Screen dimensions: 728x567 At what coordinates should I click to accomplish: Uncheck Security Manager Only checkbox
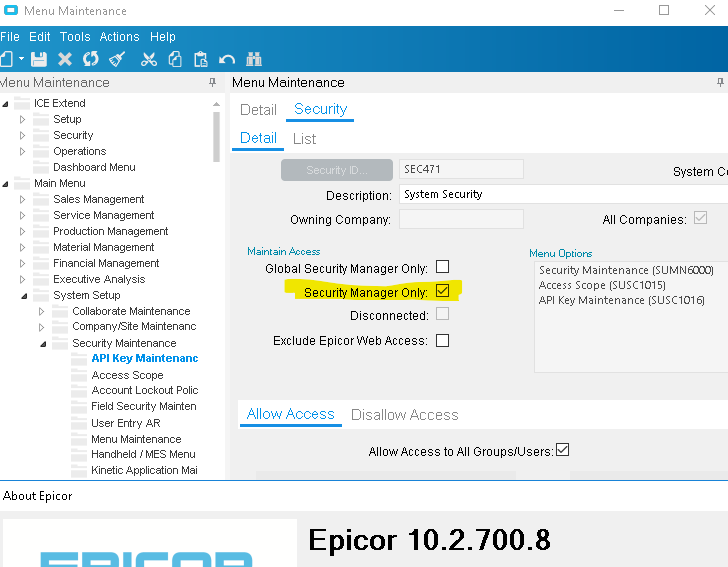442,291
